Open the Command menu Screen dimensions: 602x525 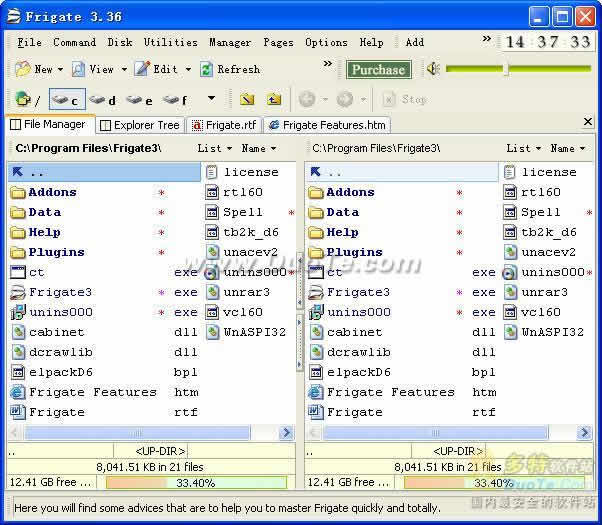click(x=74, y=42)
